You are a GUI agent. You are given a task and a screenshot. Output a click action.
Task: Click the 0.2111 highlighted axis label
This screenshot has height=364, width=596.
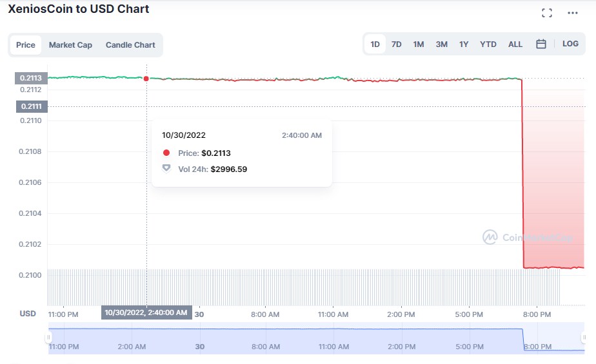pos(32,106)
